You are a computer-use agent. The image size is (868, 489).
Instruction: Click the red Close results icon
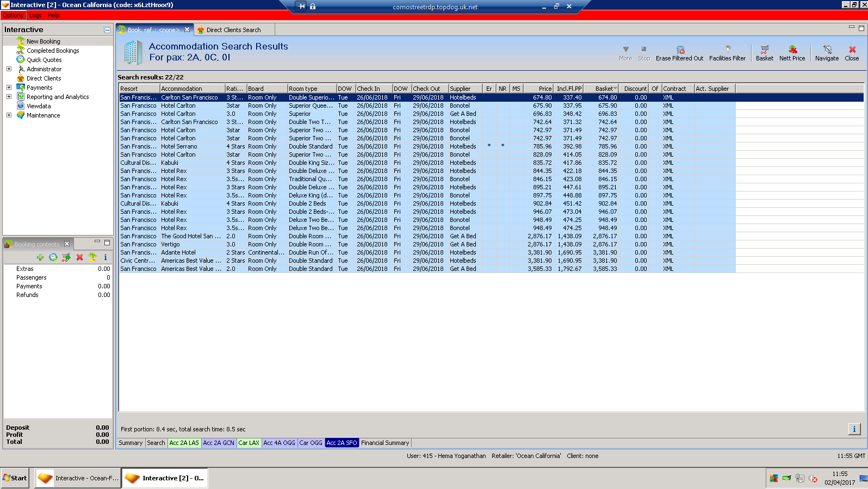(852, 49)
